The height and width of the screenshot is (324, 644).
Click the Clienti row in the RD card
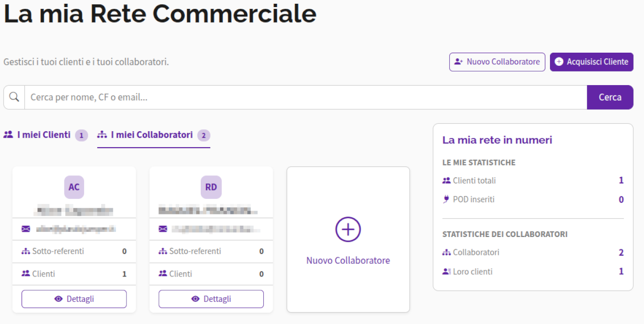pos(211,274)
